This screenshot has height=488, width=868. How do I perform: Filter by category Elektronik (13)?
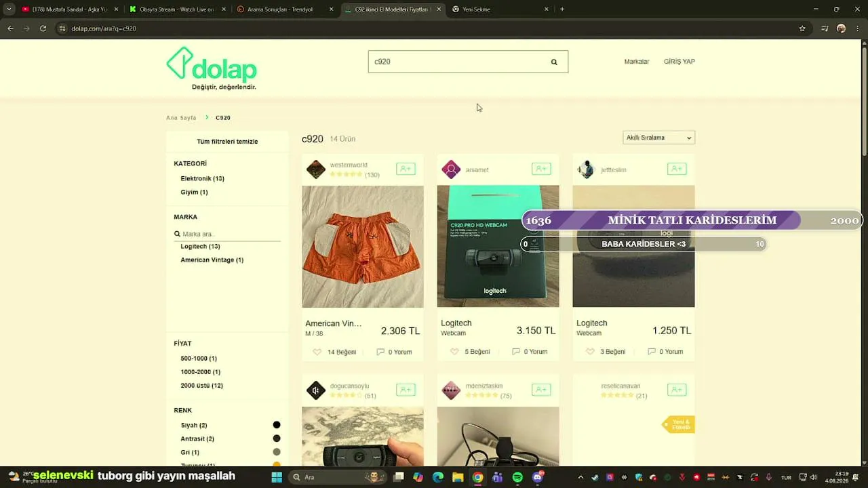pyautogui.click(x=202, y=179)
